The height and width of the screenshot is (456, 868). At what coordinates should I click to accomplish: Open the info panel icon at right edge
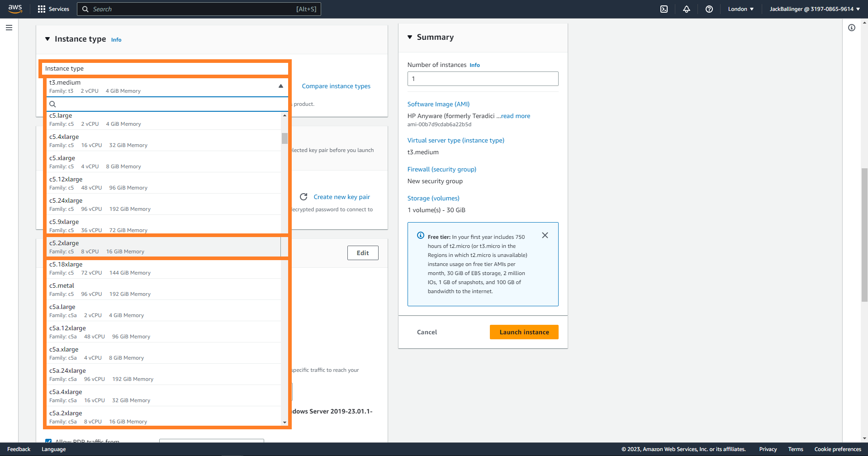click(852, 28)
